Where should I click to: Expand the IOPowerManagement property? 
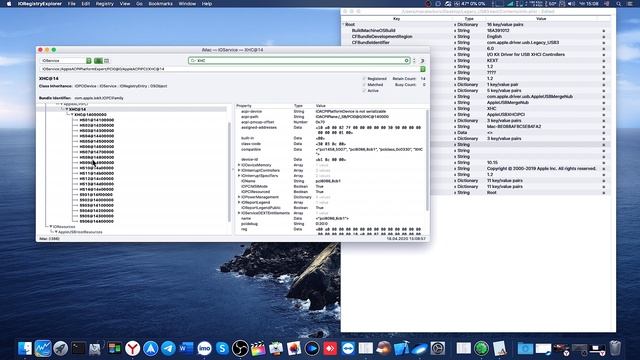(239, 197)
